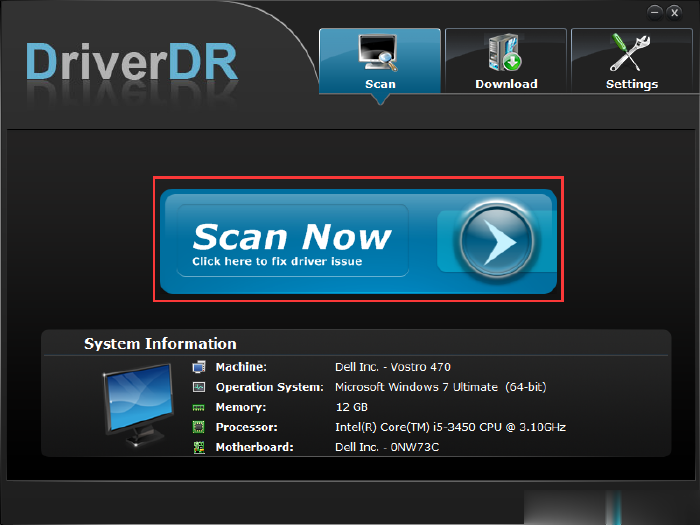Click the 'System Information' heading
The width and height of the screenshot is (700, 525).
(x=160, y=344)
